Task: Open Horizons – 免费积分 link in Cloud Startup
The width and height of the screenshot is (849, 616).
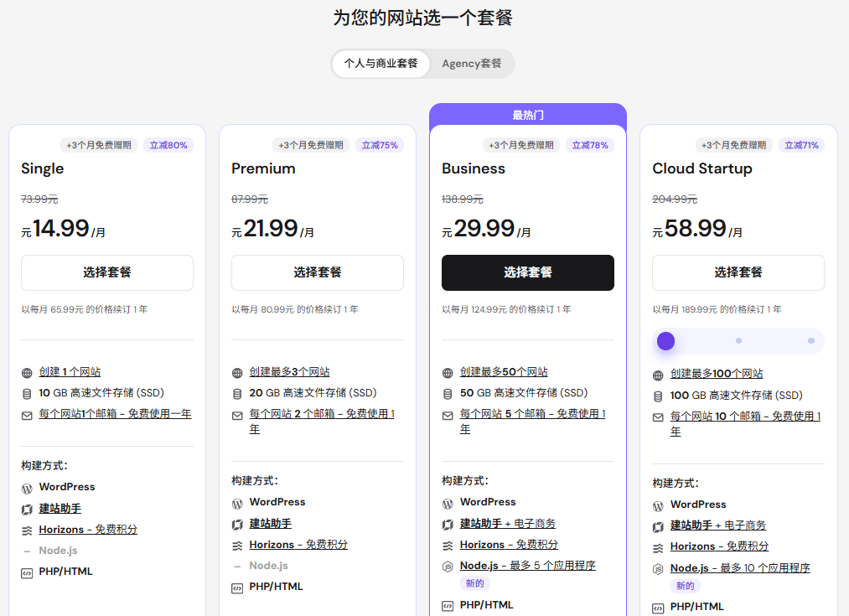Action: pyautogui.click(x=719, y=546)
